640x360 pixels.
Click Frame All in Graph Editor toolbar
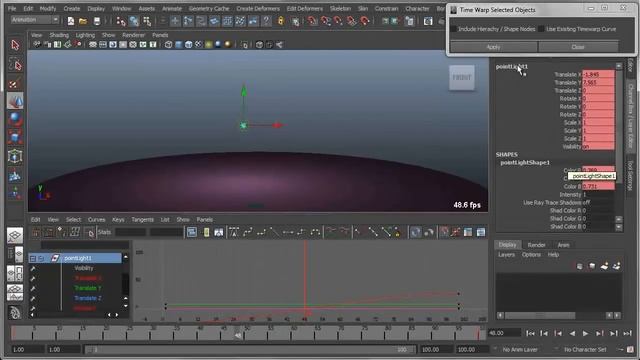tap(191, 233)
